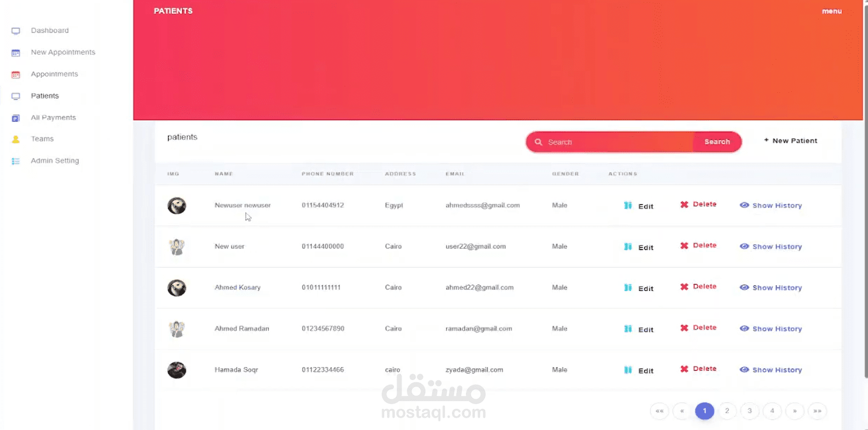Go to next page with » button
868x430 pixels.
click(794, 411)
